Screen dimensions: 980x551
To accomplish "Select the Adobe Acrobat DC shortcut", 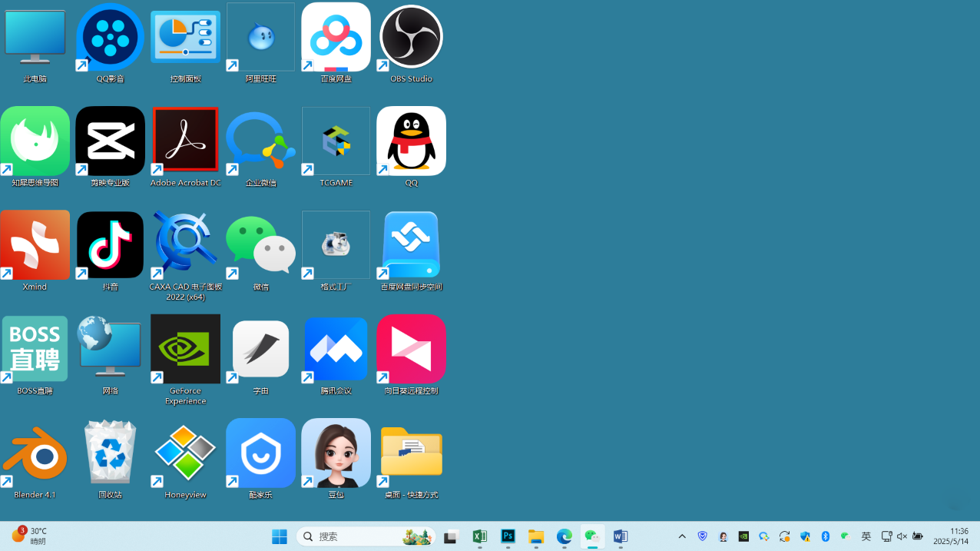I will click(185, 147).
